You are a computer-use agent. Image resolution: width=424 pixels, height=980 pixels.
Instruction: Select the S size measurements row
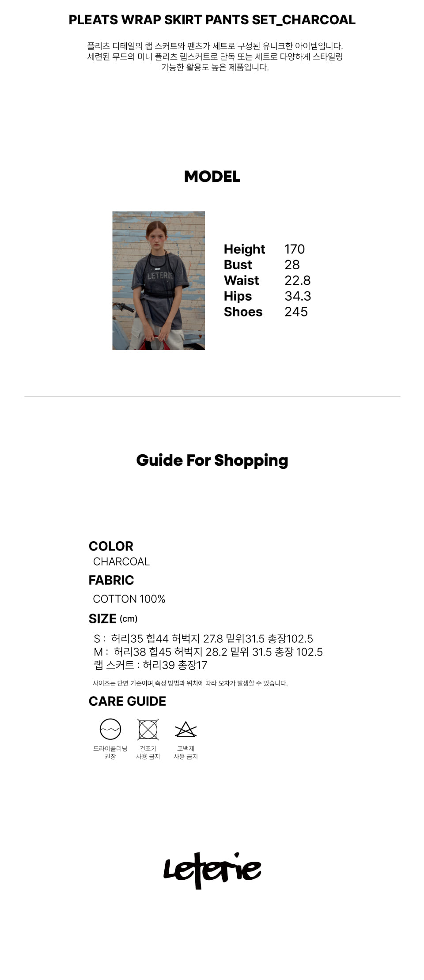coord(203,639)
